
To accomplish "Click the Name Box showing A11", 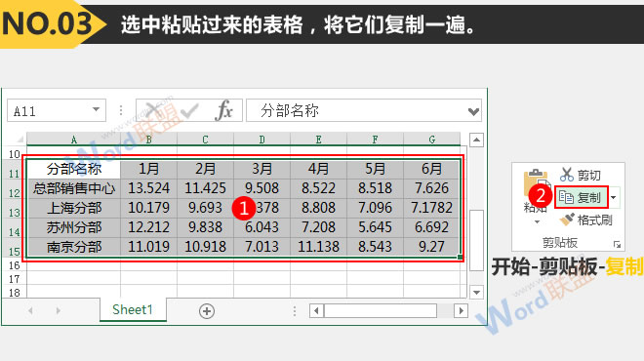I will coord(57,110).
